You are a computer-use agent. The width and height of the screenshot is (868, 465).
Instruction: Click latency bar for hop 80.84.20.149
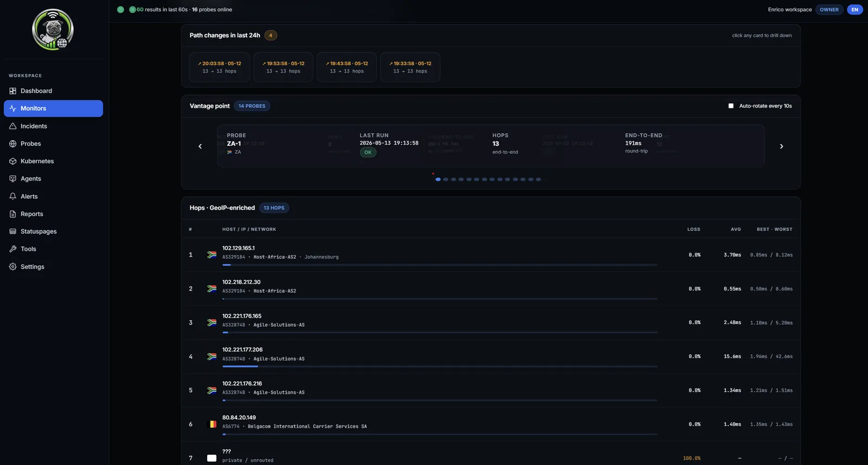[x=440, y=434]
